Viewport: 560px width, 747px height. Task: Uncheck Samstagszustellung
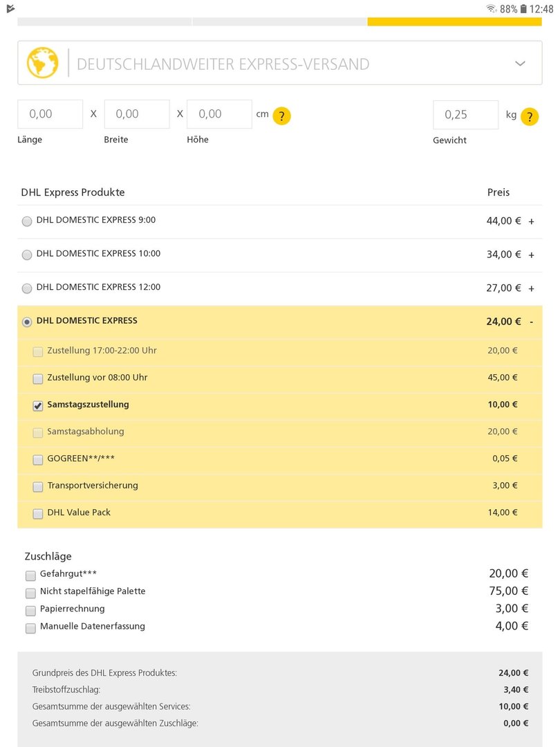[37, 405]
